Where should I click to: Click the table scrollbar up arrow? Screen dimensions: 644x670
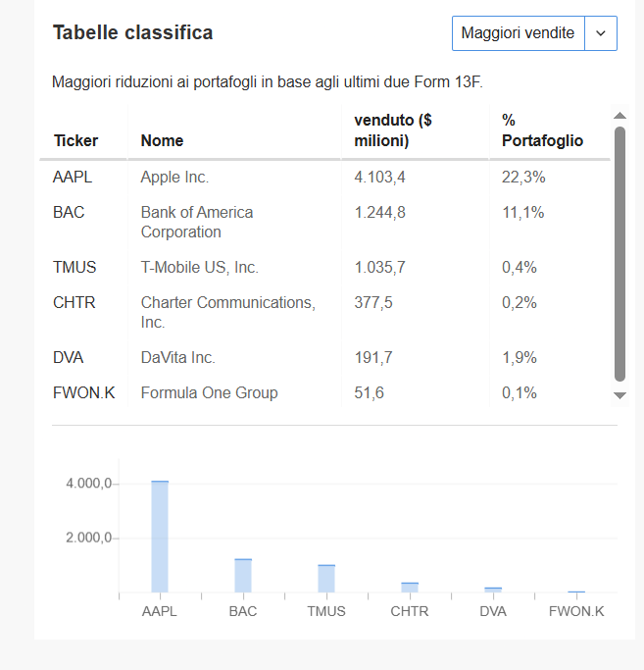point(619,116)
